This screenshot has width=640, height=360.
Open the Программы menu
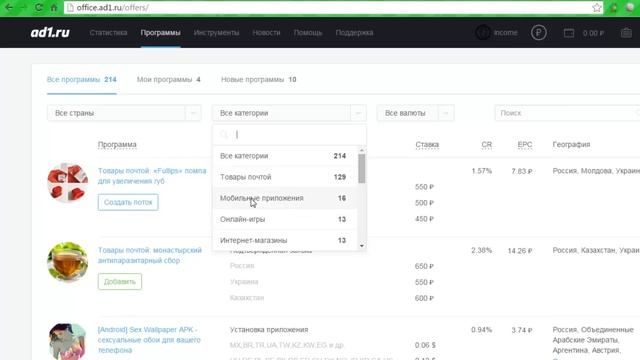(x=160, y=33)
